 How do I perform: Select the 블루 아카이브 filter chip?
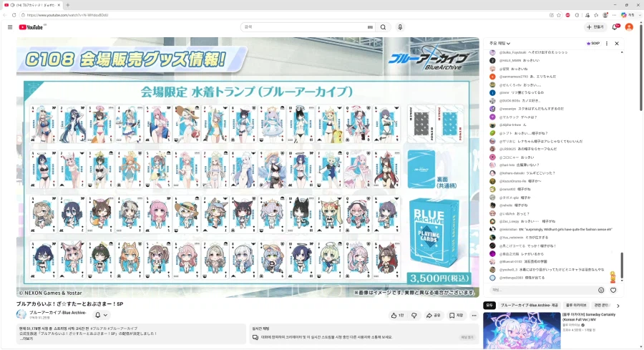[x=576, y=305]
